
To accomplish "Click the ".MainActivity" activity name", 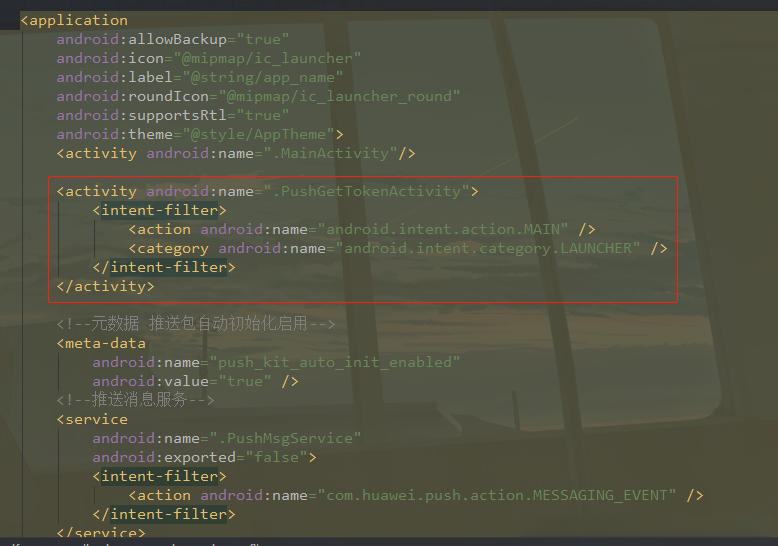I will tap(330, 153).
